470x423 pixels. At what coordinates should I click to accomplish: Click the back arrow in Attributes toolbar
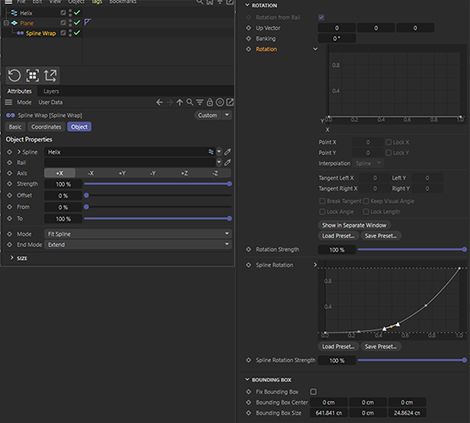pos(159,102)
